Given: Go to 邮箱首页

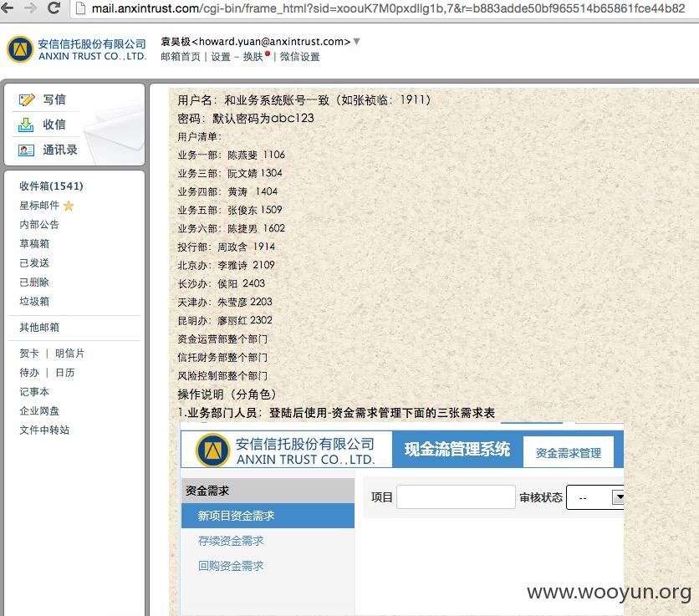Looking at the screenshot, I should click(x=181, y=57).
